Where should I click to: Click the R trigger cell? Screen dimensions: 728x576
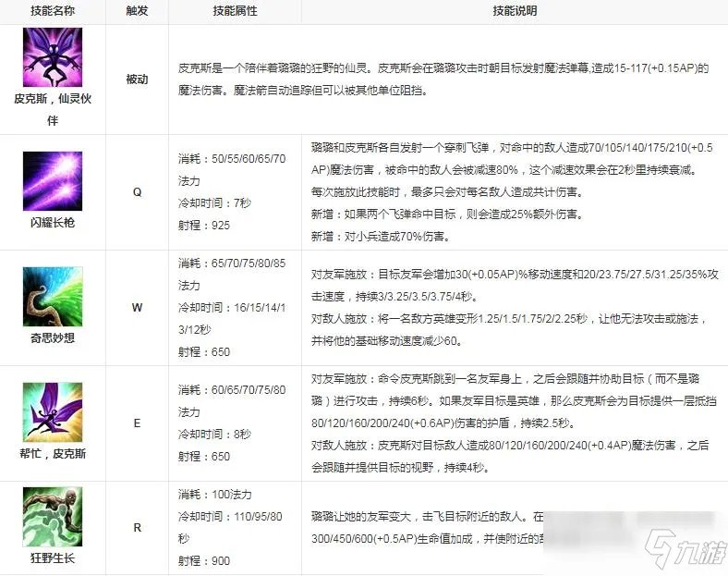pos(137,528)
